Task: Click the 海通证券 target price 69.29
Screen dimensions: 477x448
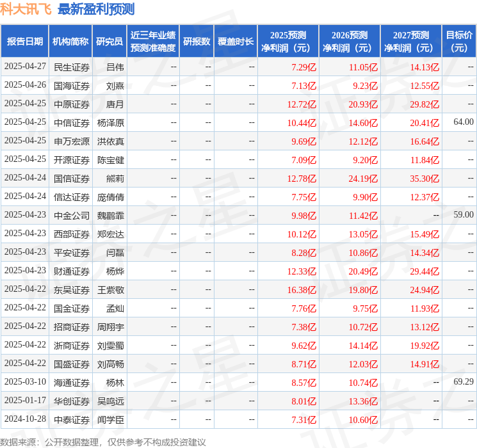Action: (463, 382)
